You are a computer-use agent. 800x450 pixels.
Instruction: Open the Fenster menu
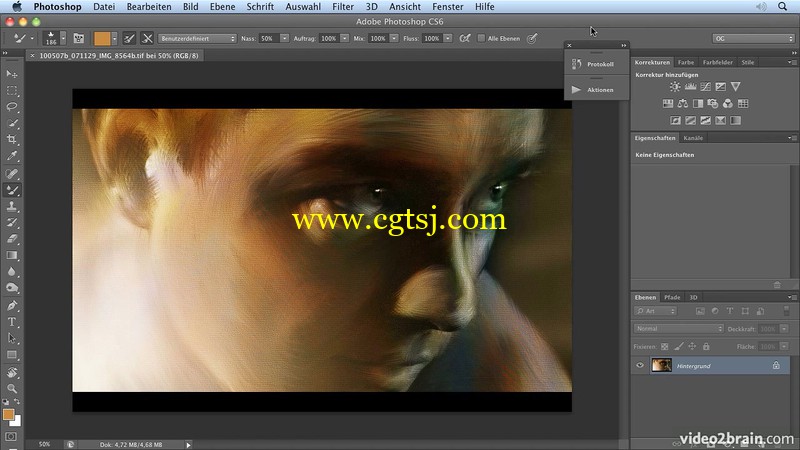pos(447,7)
